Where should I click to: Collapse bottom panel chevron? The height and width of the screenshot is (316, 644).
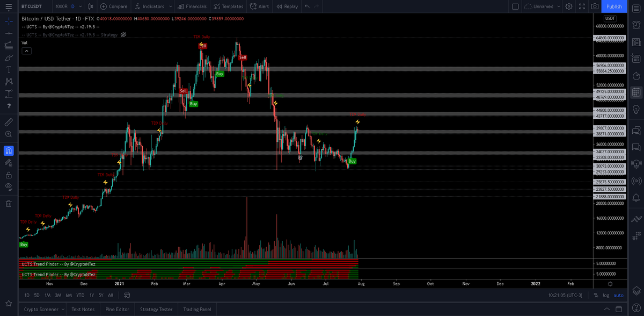tap(606, 309)
